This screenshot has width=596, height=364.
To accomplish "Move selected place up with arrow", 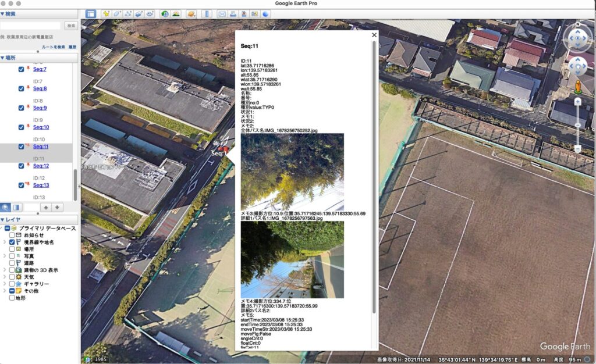I will tap(46, 208).
